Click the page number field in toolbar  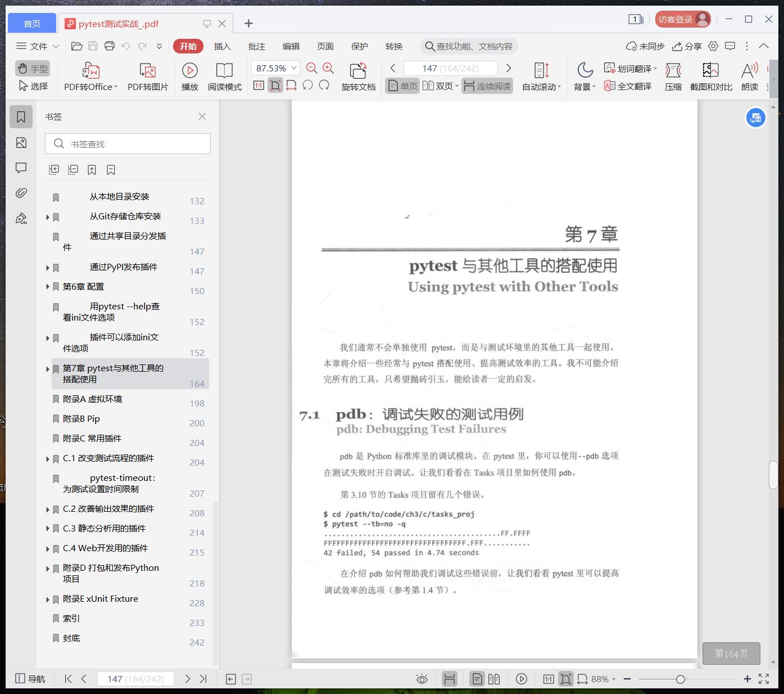(x=450, y=68)
